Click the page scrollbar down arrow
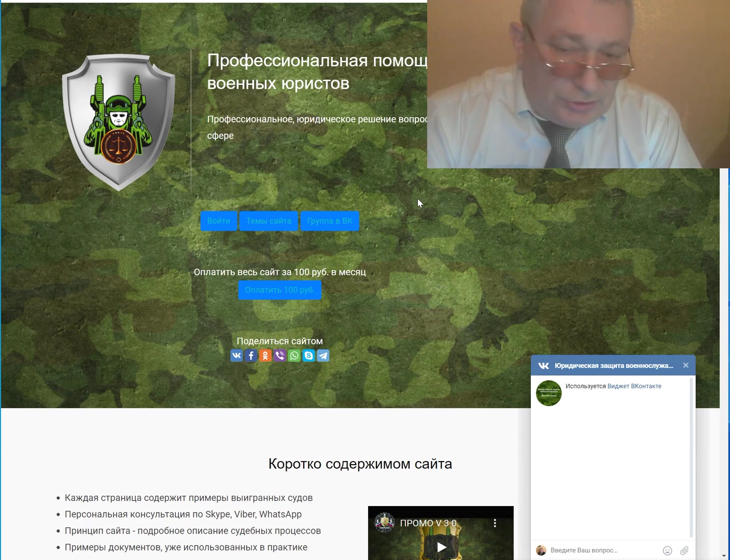730x560 pixels. point(724,556)
